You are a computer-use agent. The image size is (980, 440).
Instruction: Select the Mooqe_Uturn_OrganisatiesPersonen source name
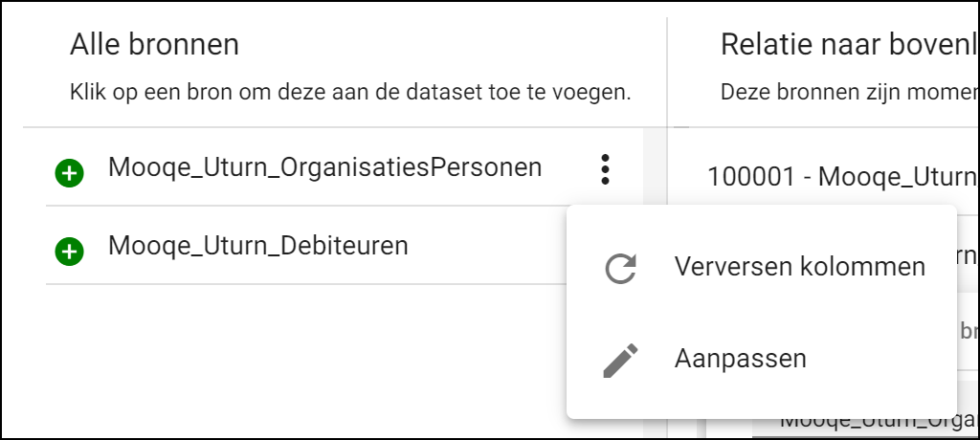click(x=324, y=167)
